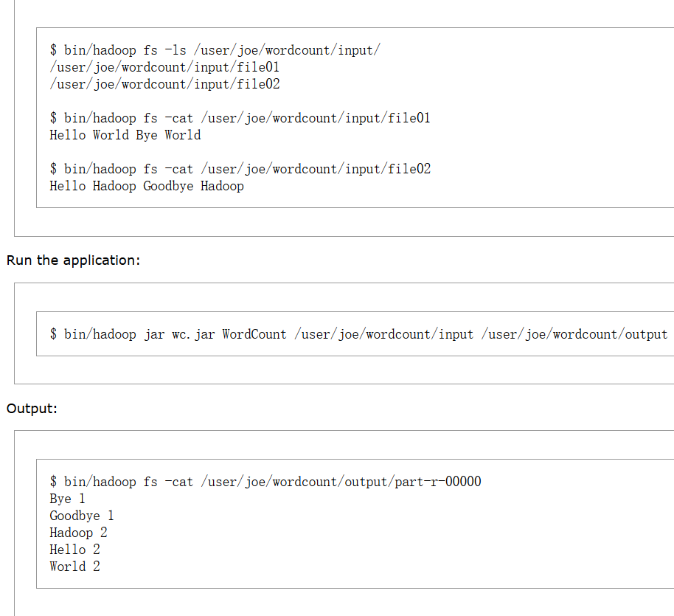Screen dimensions: 674x616
Task: Click the listed file02 path under ls output
Action: pyautogui.click(x=164, y=84)
